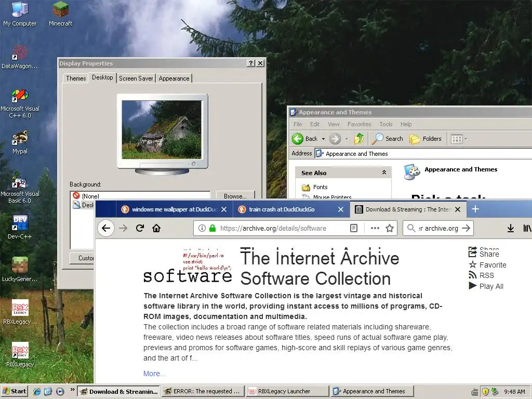Click the More... link on archive page
532x399 pixels.
154,374
